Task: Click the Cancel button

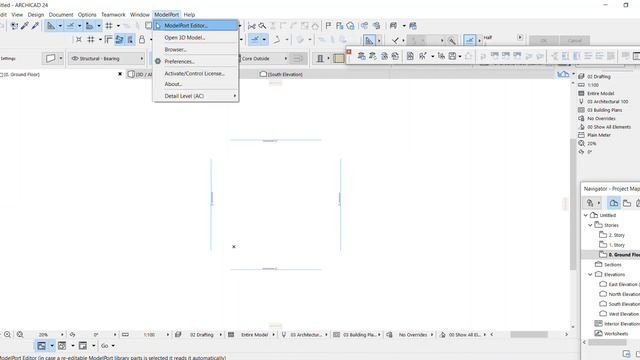Action: (574, 40)
